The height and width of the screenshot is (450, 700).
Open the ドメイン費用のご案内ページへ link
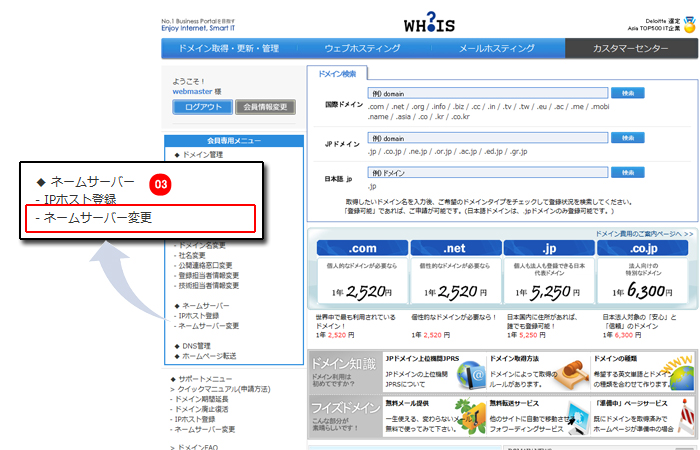pyautogui.click(x=641, y=232)
